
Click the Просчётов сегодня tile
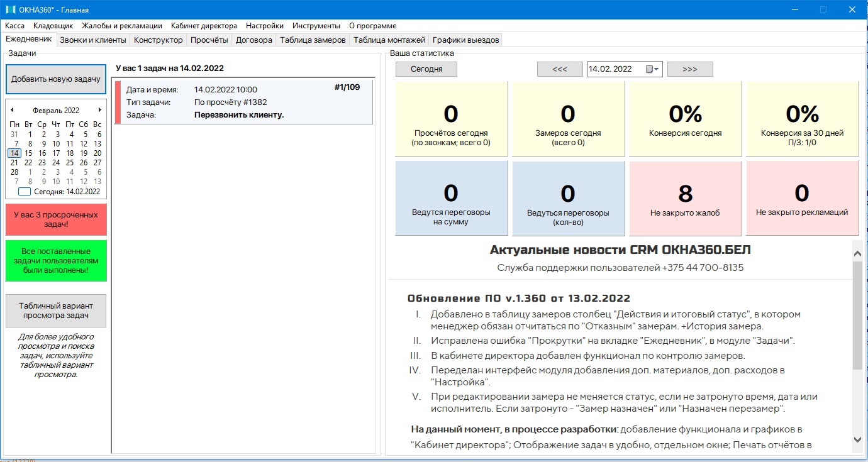tap(451, 119)
